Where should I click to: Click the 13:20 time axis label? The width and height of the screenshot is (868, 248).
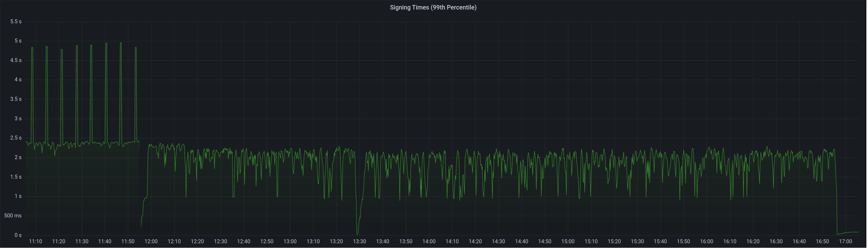tap(336, 242)
